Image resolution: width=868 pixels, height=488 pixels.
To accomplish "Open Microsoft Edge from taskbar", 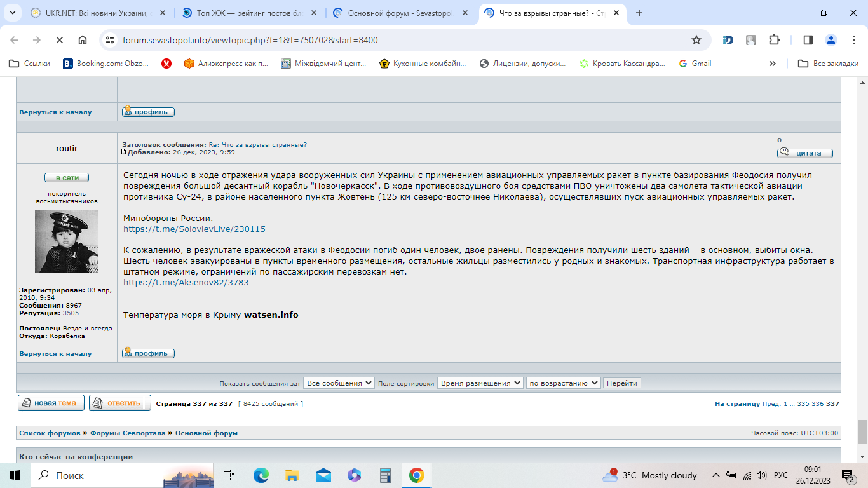I will click(x=261, y=475).
